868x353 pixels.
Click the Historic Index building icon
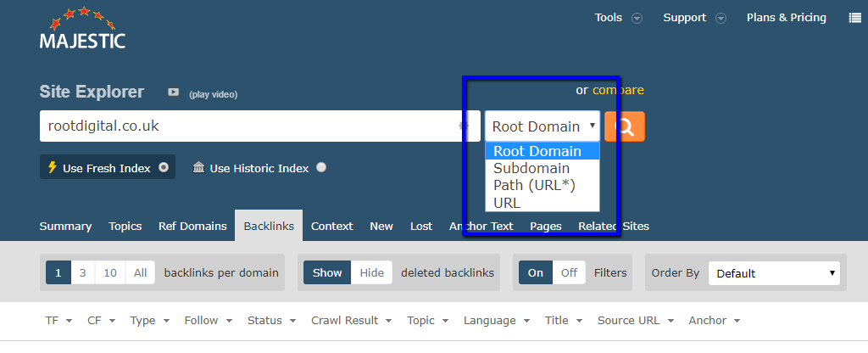(198, 167)
